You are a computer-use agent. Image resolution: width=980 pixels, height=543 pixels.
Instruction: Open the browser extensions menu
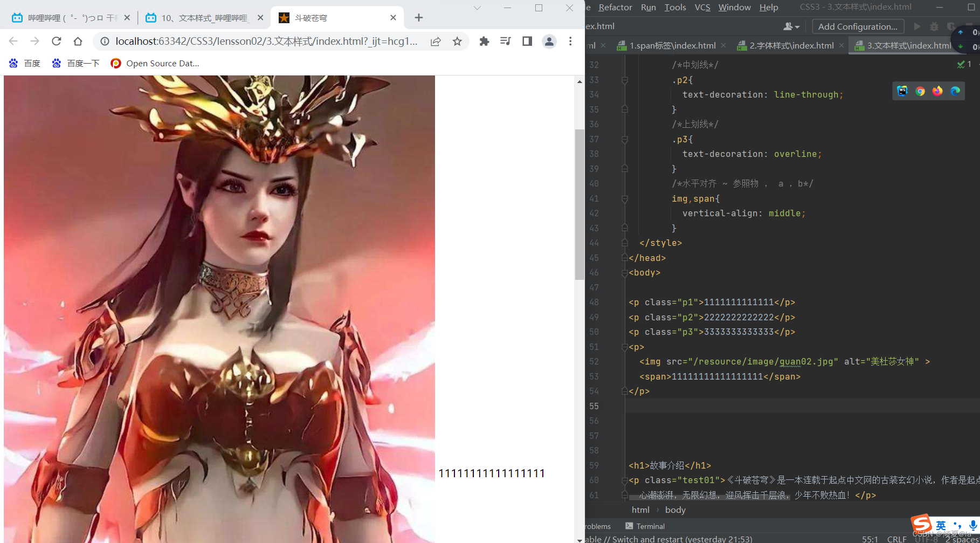point(484,41)
